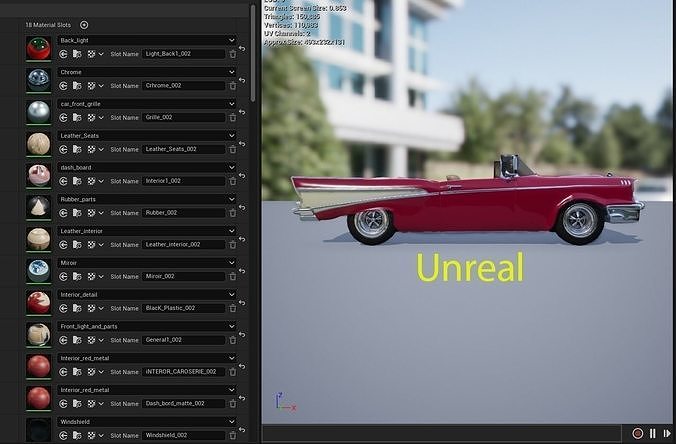Delete the Rubber_002 material slot
Screen dimensions: 676x444
(x=233, y=213)
